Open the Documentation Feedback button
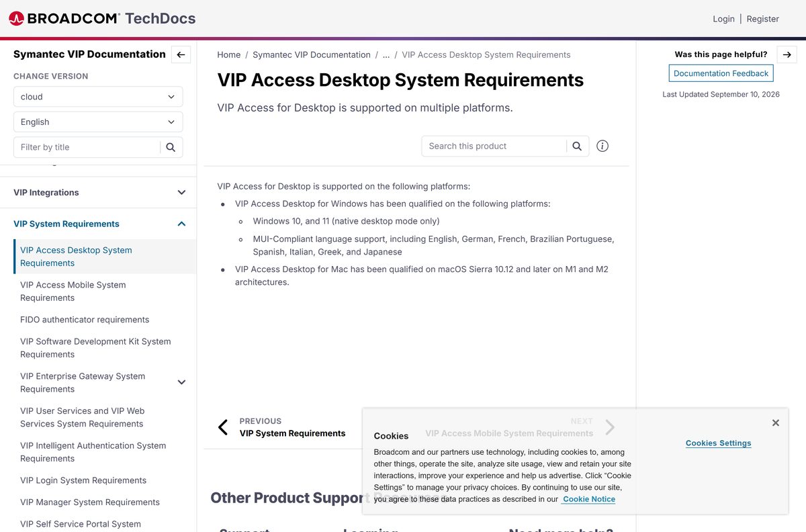 point(721,74)
